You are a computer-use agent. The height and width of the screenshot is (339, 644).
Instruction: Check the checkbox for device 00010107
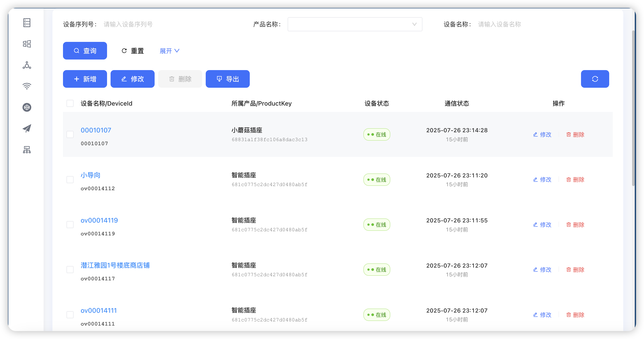(x=70, y=134)
